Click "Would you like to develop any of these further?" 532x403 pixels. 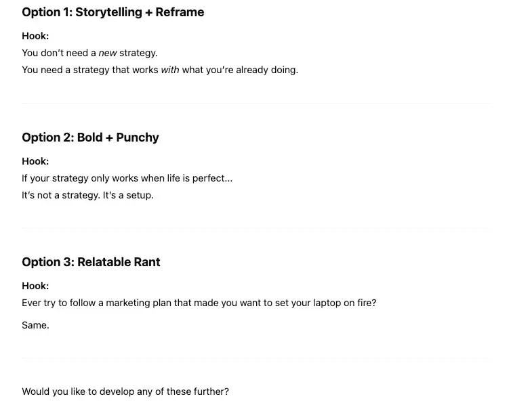[x=125, y=391]
